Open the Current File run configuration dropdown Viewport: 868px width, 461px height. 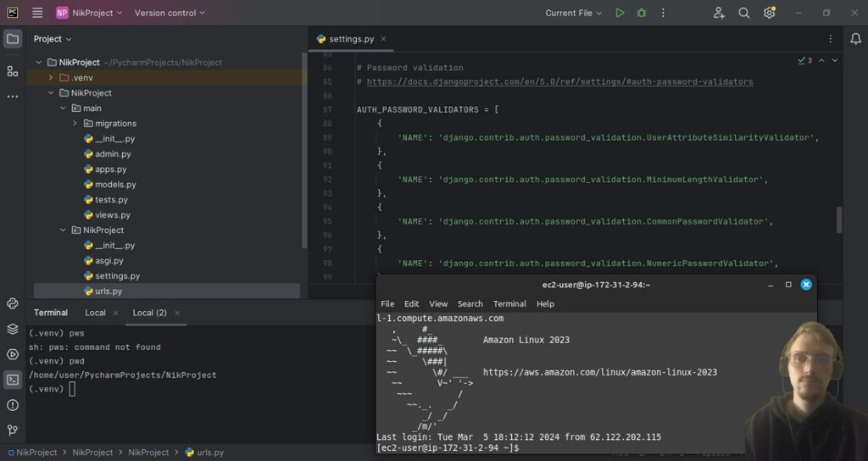(573, 13)
